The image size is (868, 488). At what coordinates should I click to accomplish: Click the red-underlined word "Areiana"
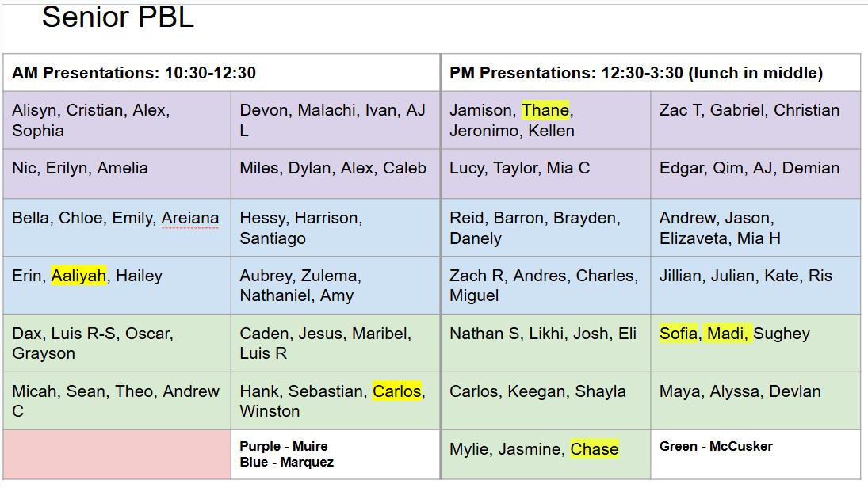point(190,218)
